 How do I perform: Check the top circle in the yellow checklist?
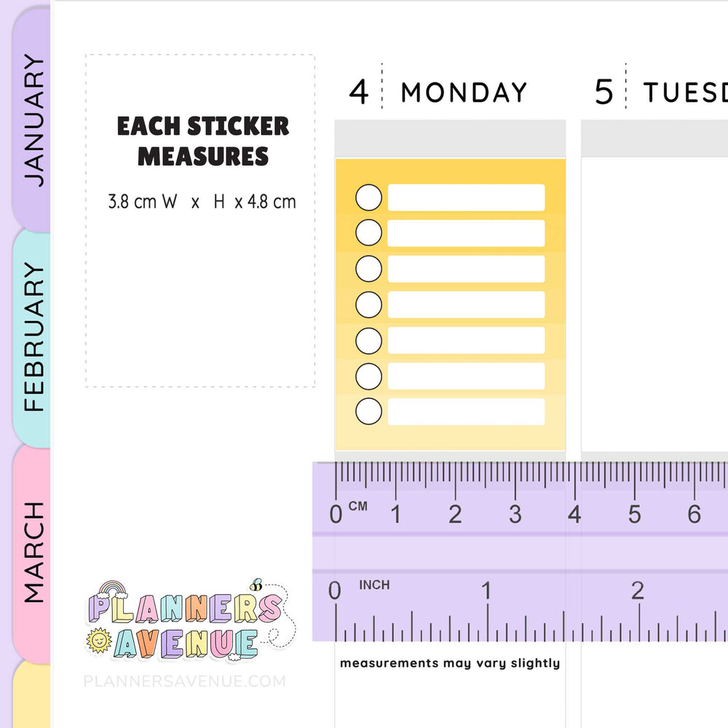368,197
